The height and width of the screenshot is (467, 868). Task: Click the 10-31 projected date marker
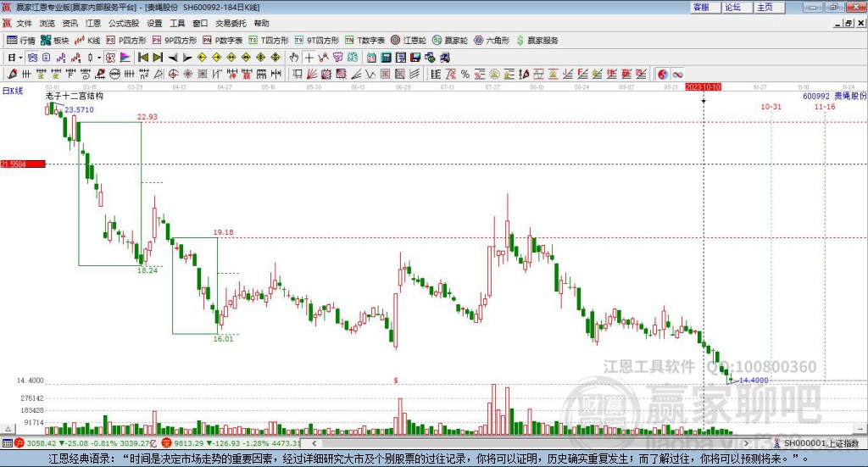pyautogui.click(x=771, y=106)
